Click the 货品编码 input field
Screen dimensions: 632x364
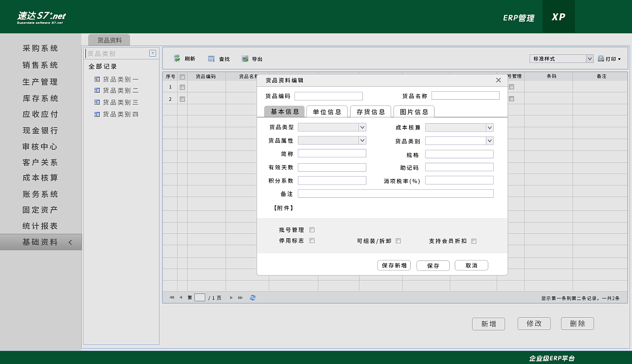pos(328,96)
